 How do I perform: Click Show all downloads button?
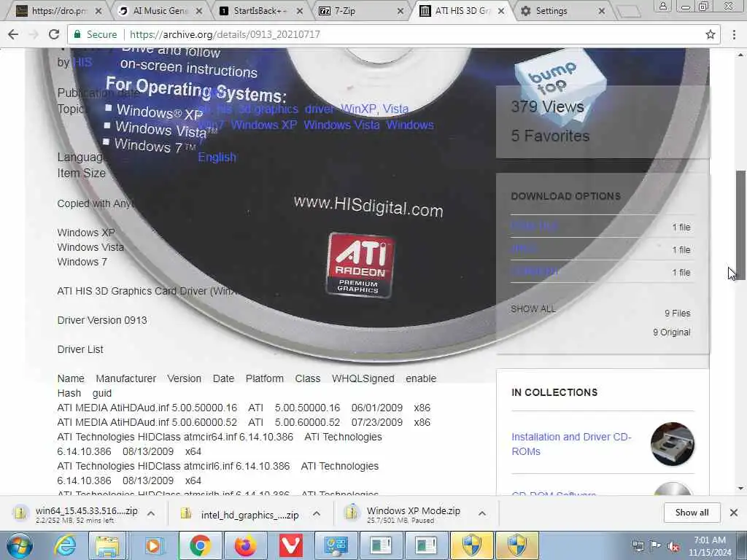pos(692,513)
